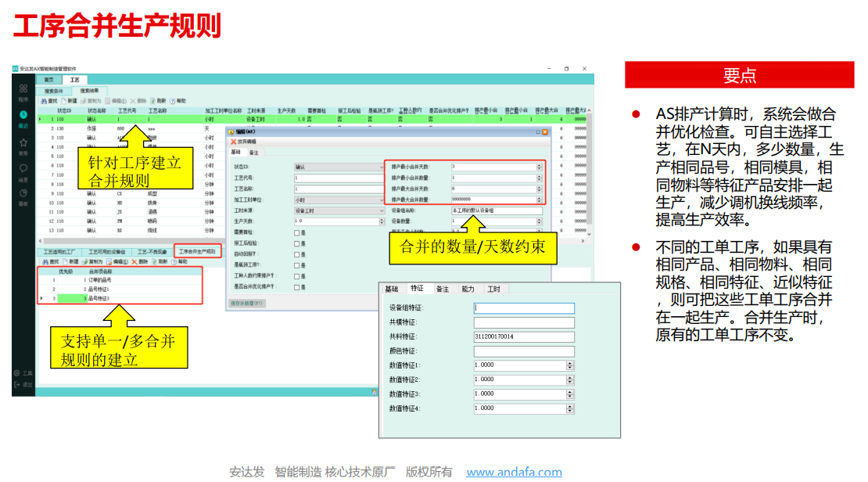Click 查找 binoculars in the top toolbar
This screenshot has width=868, height=482.
pos(49,102)
